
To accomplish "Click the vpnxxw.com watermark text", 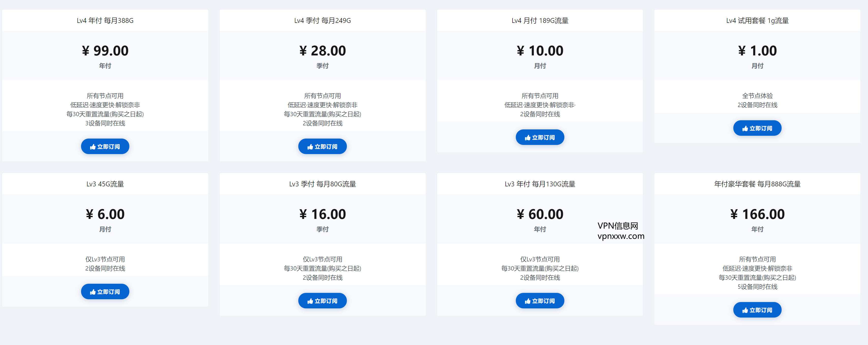I will coord(621,236).
